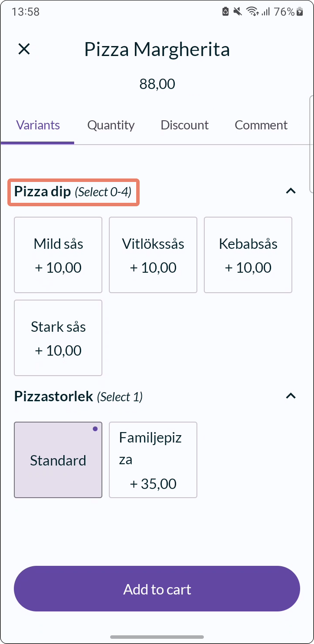This screenshot has width=314, height=644.
Task: Collapse the Pizzastorlek section chevron
Action: [x=291, y=396]
